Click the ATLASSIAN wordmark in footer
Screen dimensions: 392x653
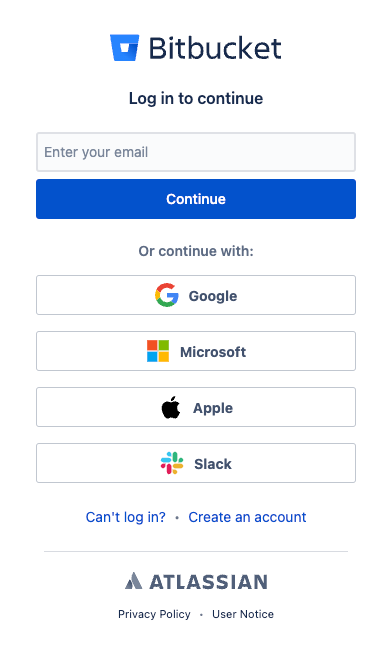209,582
